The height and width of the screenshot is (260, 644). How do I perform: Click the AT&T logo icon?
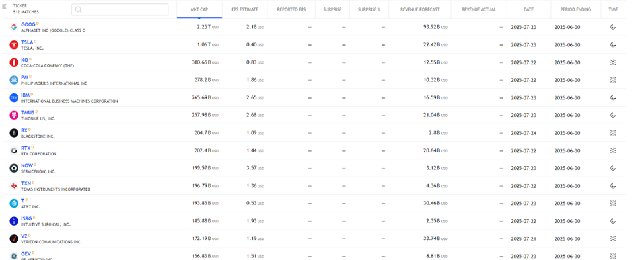[14, 203]
